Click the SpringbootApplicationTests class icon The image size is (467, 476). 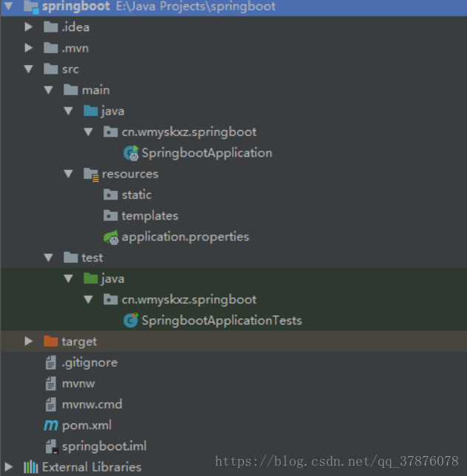click(131, 320)
